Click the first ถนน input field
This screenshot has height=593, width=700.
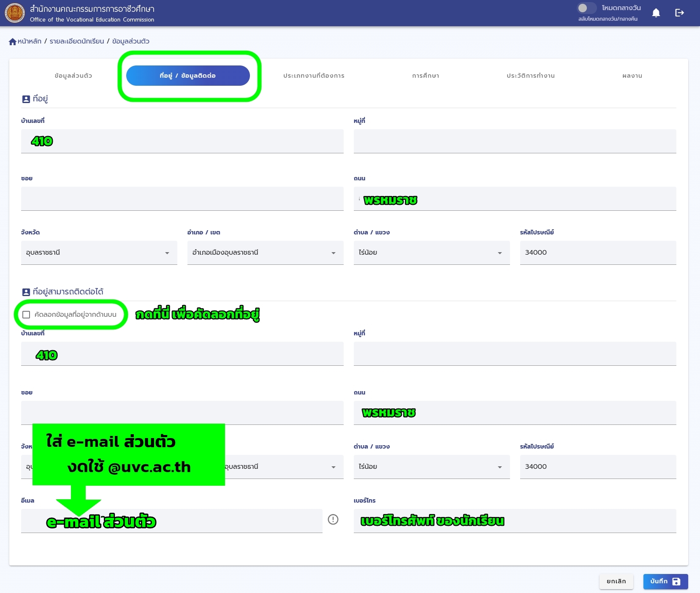[515, 199]
